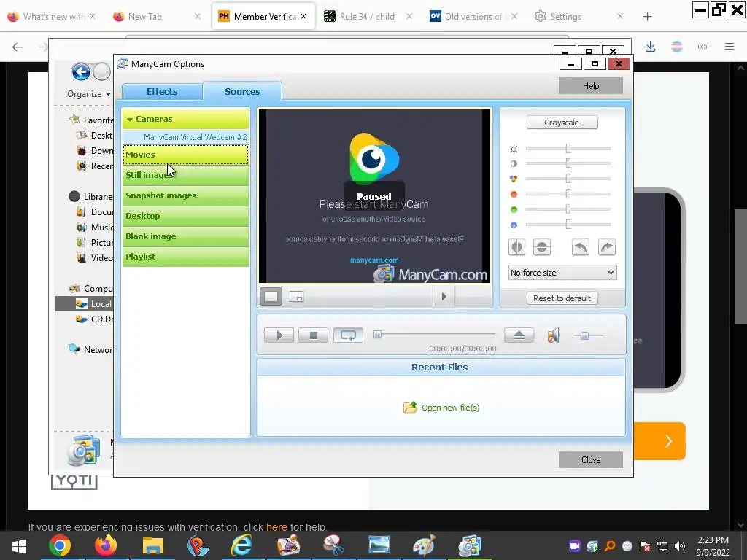Viewport: 747px width, 560px height.
Task: Adjust the contrast slider
Action: tap(568, 163)
